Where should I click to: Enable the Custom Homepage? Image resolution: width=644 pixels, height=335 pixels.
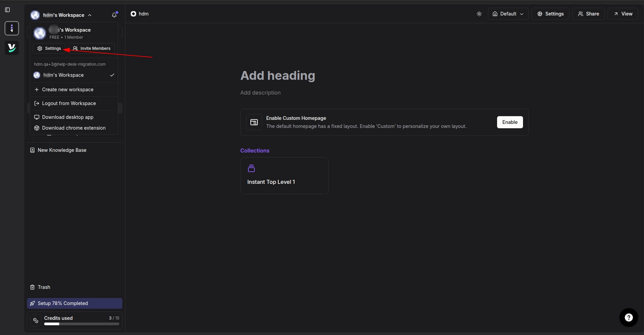coord(510,122)
